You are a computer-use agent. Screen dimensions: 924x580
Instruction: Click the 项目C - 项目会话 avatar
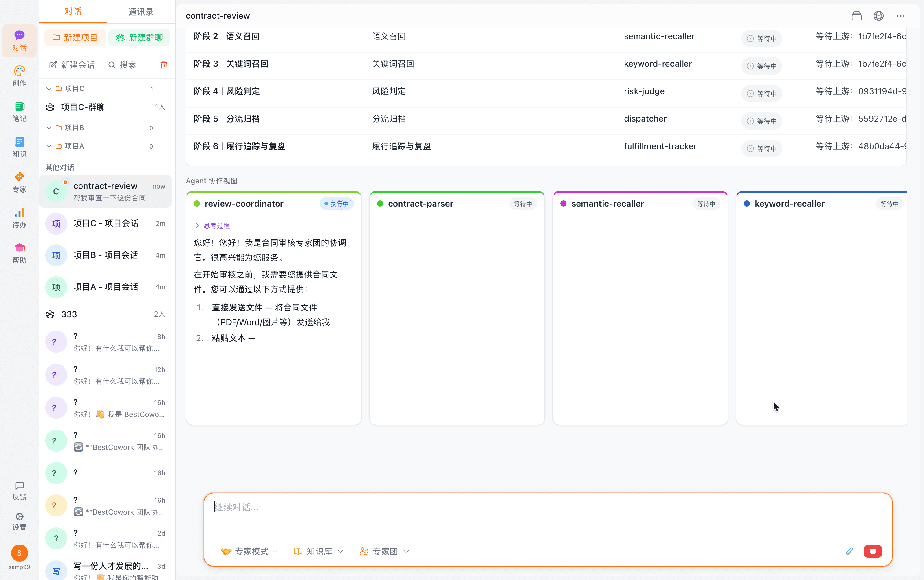tap(56, 224)
